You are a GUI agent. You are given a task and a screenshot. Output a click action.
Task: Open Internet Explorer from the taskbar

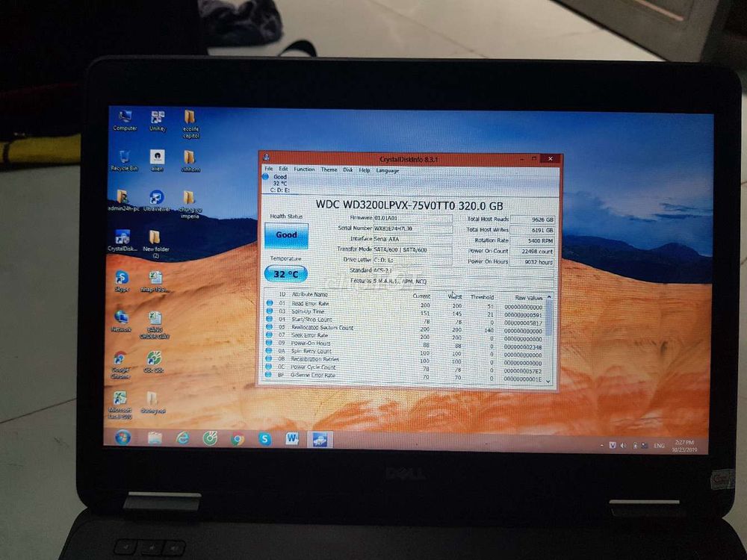(x=182, y=438)
